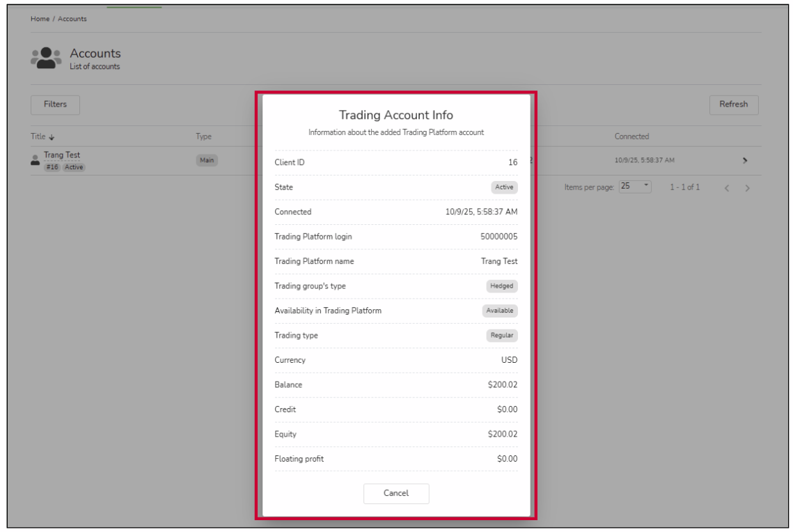793x532 pixels.
Task: Go to the next page arrow
Action: pyautogui.click(x=748, y=188)
